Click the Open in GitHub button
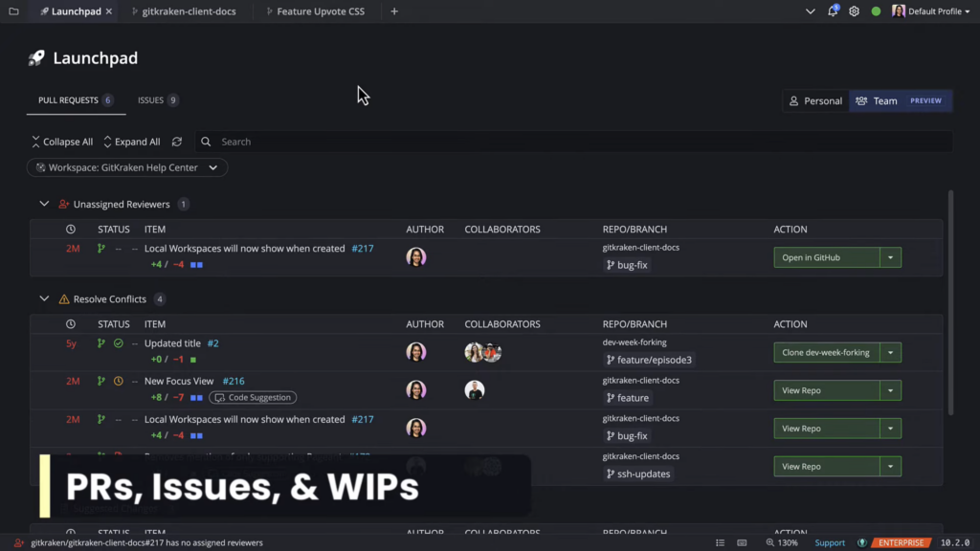This screenshot has width=980, height=551. (827, 257)
